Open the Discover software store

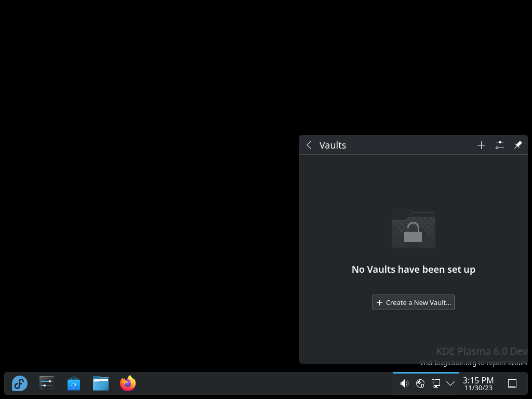pos(74,383)
